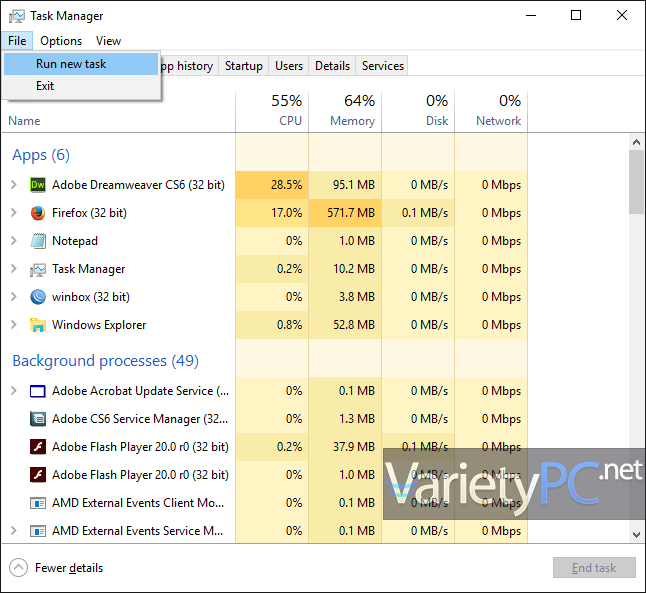Click Firefox's 0.1 MB/s disk value
The image size is (646, 593).
[425, 213]
